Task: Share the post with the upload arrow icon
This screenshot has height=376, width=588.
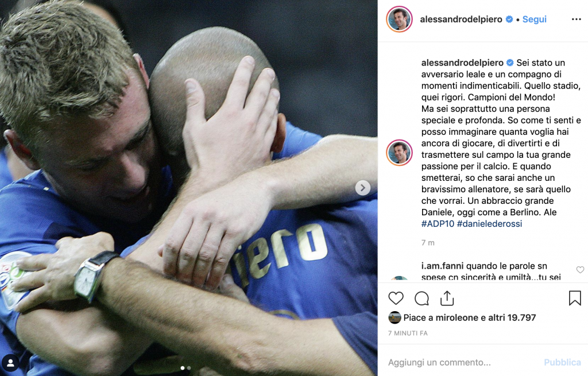Action: point(447,299)
